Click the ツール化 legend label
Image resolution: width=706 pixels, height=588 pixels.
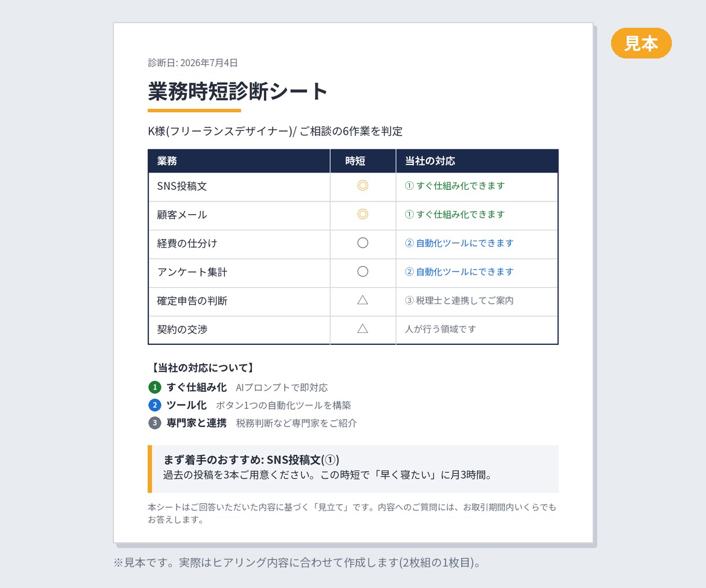point(186,405)
